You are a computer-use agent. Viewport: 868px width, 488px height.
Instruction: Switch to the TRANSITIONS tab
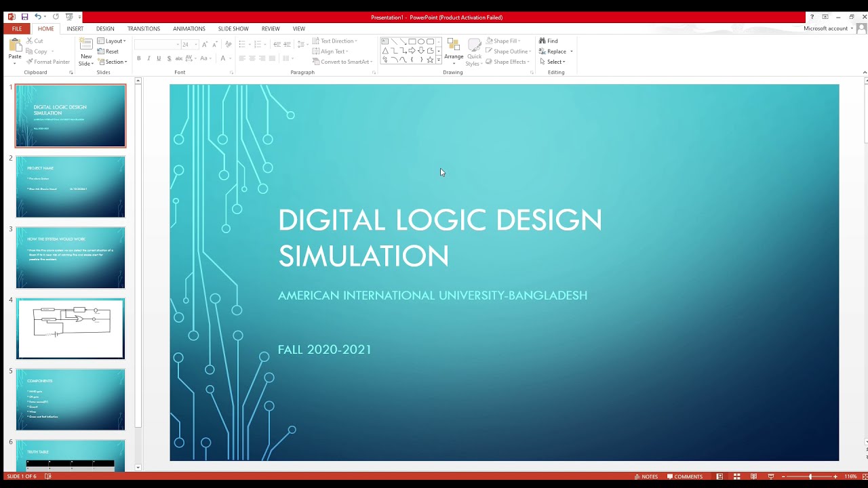pos(144,28)
